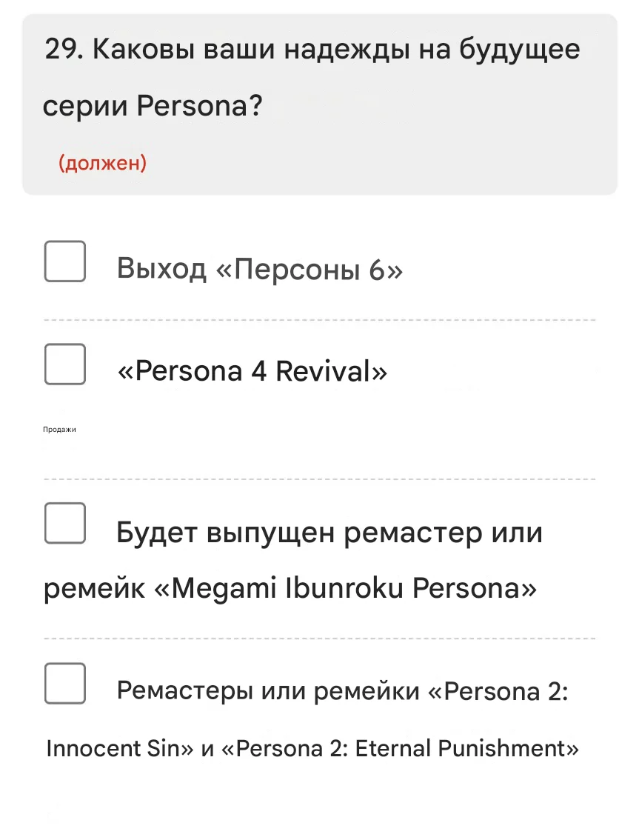
Task: Click the «Выход «Персоны 6»» option label
Action: click(x=259, y=270)
